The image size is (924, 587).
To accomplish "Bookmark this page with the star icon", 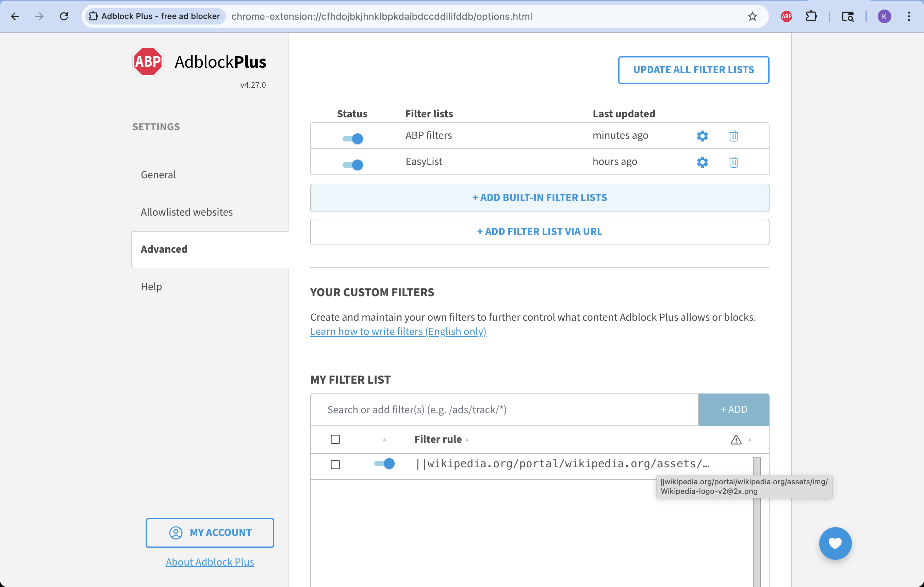I will click(x=752, y=16).
